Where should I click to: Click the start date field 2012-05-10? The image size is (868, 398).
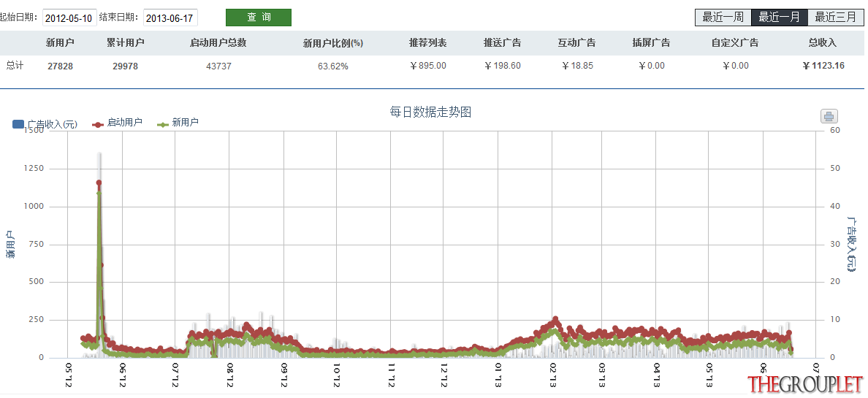click(69, 18)
